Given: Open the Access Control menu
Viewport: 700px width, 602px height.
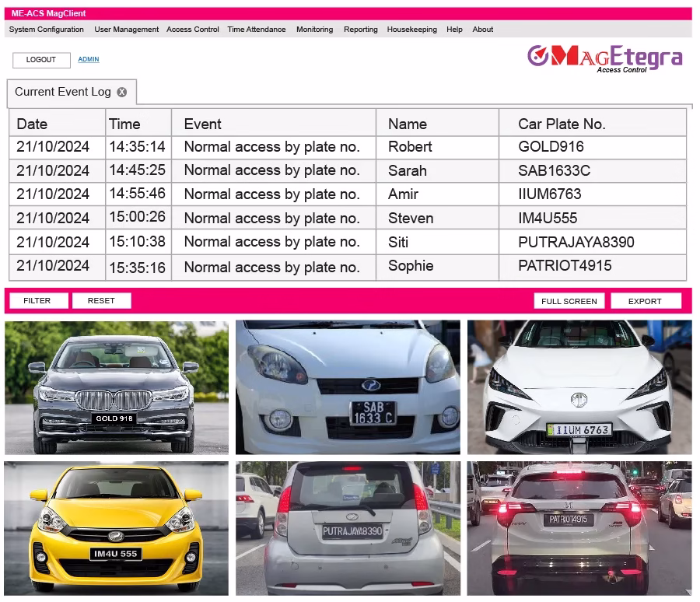Looking at the screenshot, I should pyautogui.click(x=193, y=30).
